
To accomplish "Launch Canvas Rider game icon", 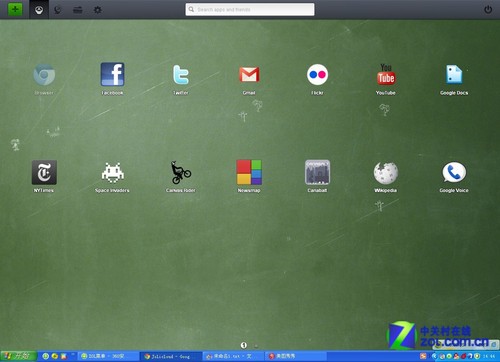I will [181, 172].
